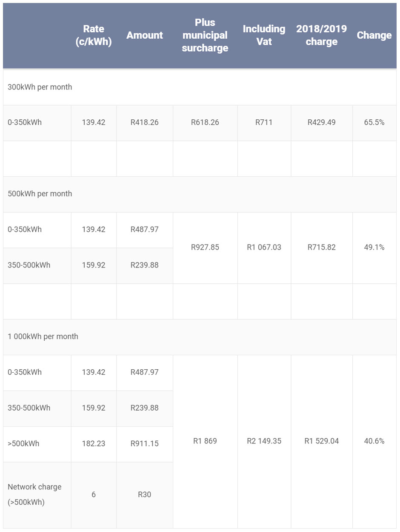Click the R927.85 surcharge cell
The height and width of the screenshot is (532, 400).
[205, 247]
